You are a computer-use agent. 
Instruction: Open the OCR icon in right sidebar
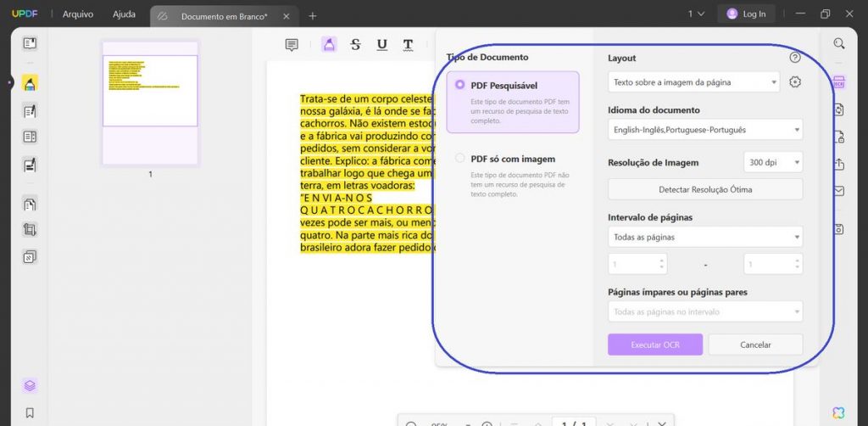click(x=838, y=82)
